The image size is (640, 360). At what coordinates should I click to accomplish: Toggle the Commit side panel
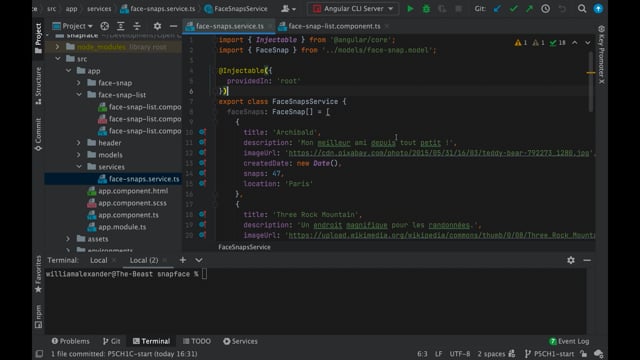(x=38, y=135)
